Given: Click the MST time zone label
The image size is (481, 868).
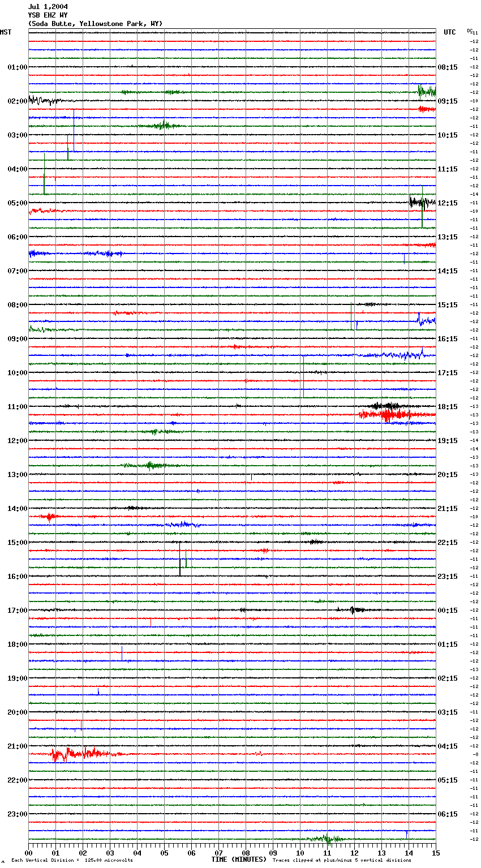Looking at the screenshot, I should pos(6,32).
